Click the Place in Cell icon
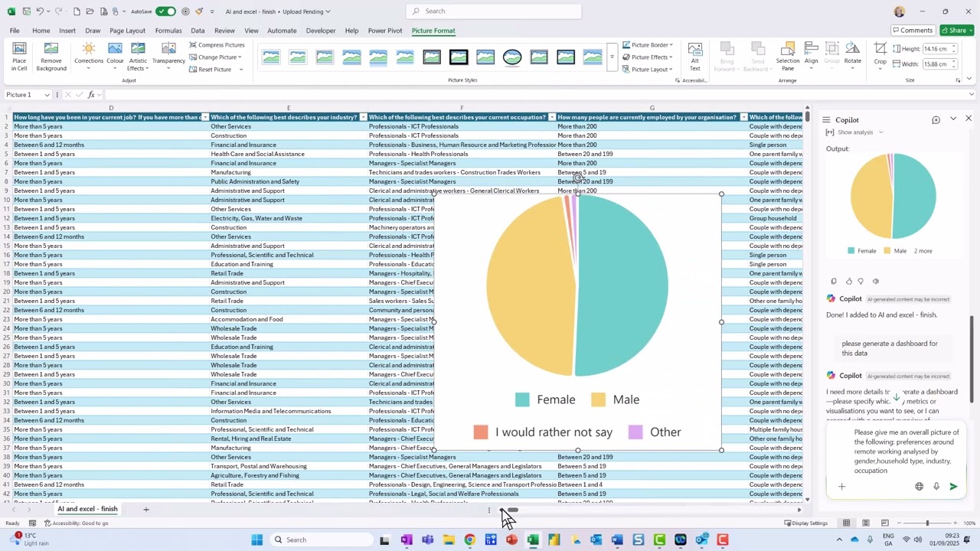The height and width of the screenshot is (551, 980). pyautogui.click(x=19, y=57)
